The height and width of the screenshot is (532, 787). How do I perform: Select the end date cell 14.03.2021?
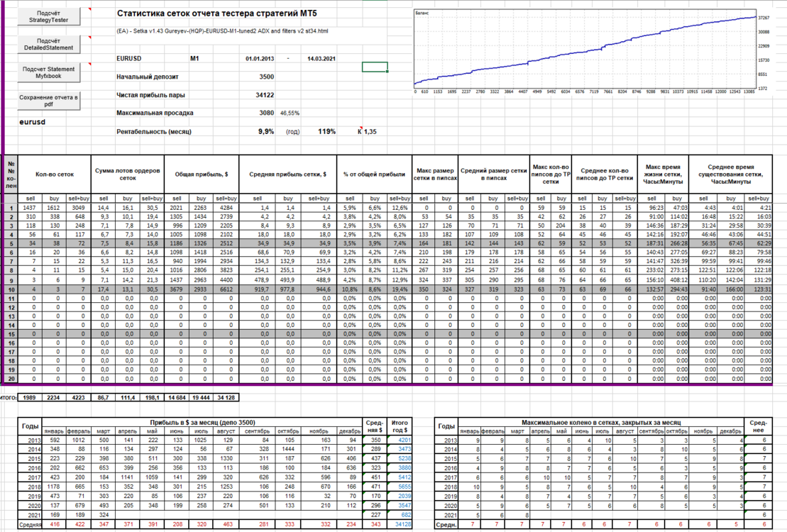point(321,59)
